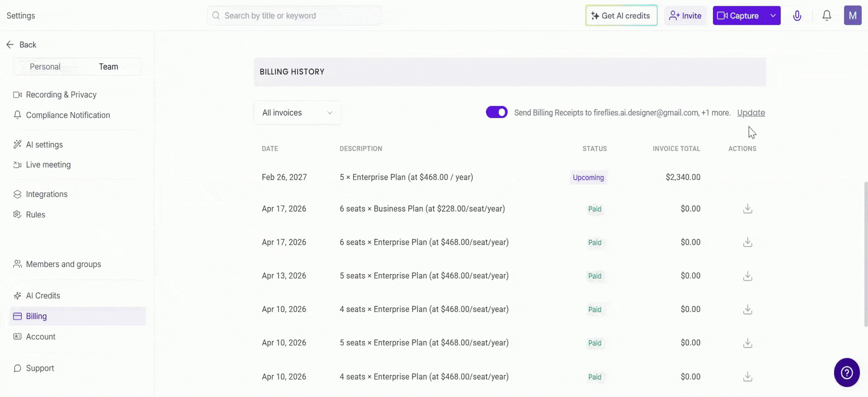Download the Business Plan invoice from Apr 17, 2026
Viewport: 868px width, 397px height.
tap(748, 209)
